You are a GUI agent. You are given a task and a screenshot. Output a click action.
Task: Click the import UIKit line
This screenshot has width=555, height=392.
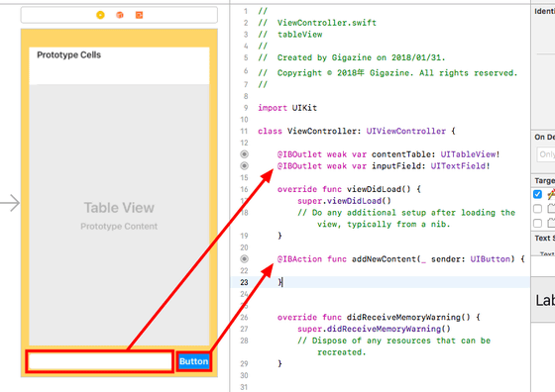point(287,108)
